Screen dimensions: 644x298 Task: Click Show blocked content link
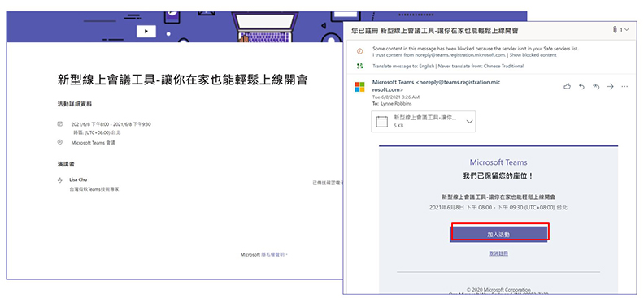[x=533, y=55]
